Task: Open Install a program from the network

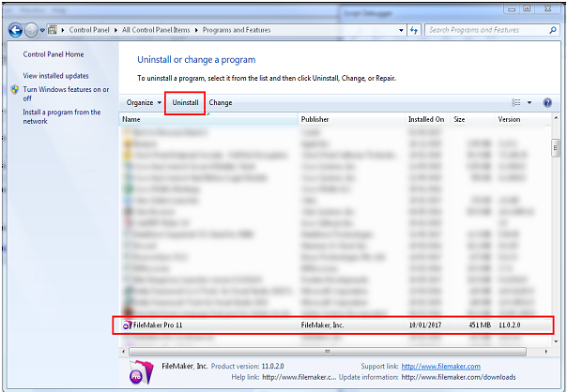Action: point(62,116)
